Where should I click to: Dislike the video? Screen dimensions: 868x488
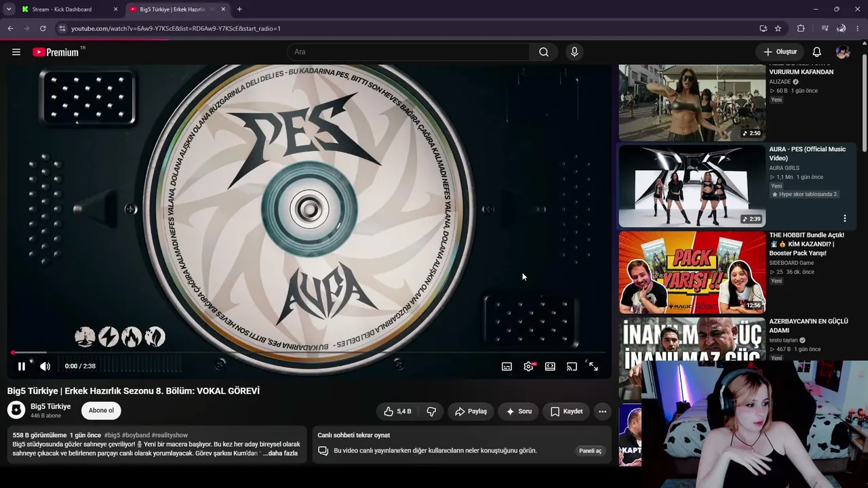pos(431,411)
